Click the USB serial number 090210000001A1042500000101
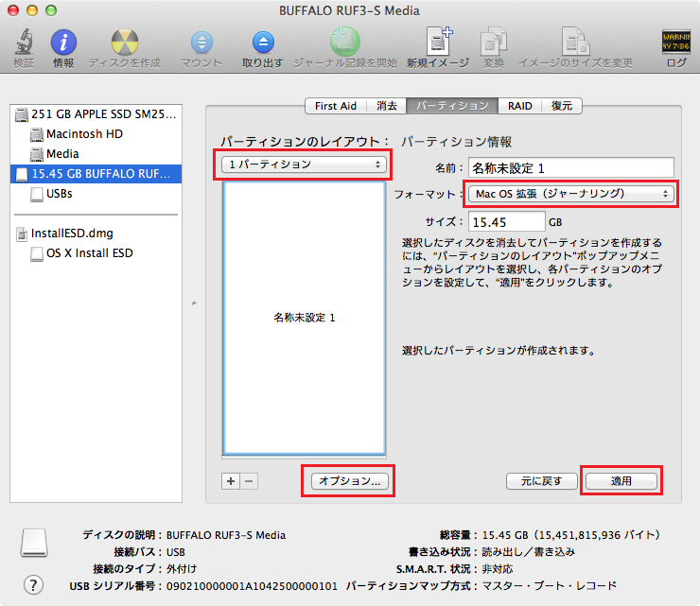This screenshot has width=700, height=606. point(252,586)
